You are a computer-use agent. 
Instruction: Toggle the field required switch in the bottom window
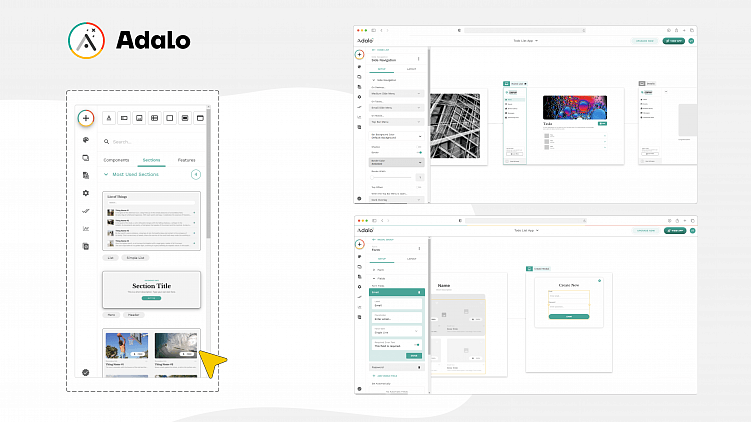pos(418,344)
